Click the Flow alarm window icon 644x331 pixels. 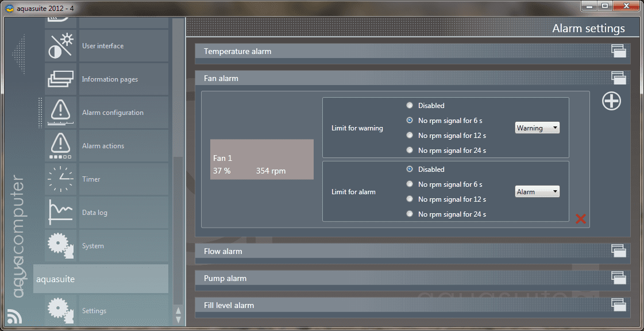[619, 251]
